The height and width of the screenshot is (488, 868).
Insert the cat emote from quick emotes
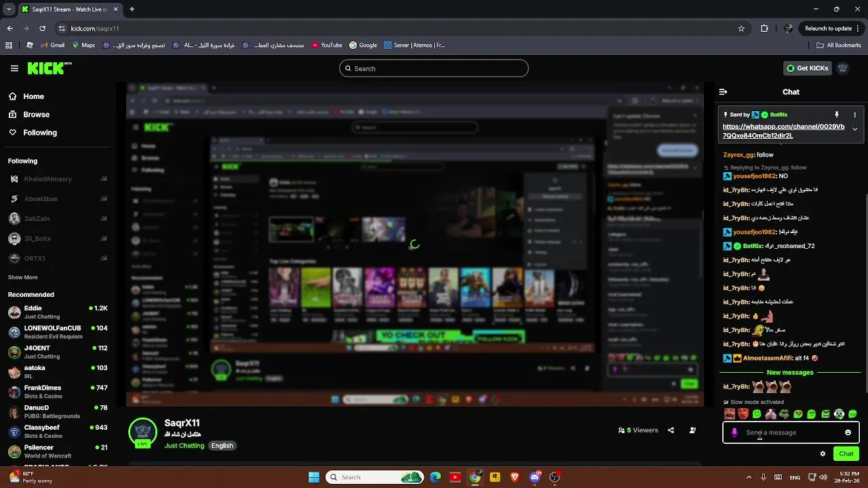tap(770, 414)
